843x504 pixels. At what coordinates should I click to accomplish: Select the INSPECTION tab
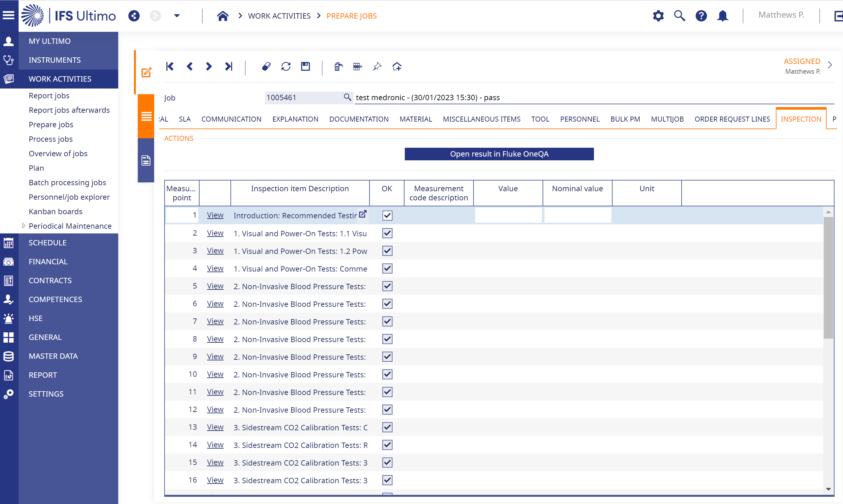tap(801, 119)
